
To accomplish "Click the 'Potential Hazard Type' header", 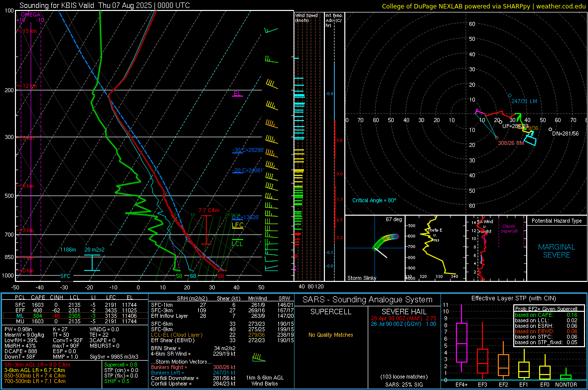I will (557, 221).
